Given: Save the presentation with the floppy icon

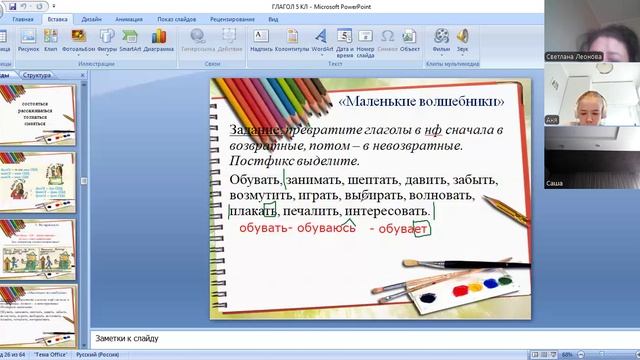Looking at the screenshot, I should [x=13, y=7].
